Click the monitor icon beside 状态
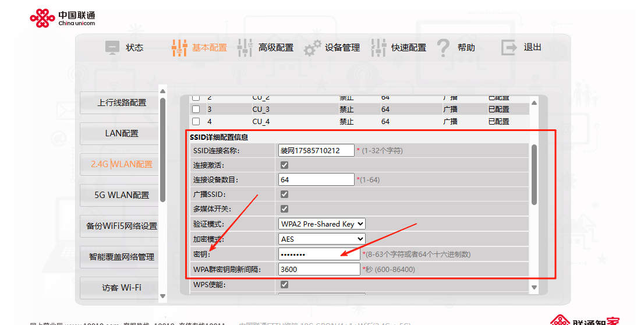 (112, 47)
